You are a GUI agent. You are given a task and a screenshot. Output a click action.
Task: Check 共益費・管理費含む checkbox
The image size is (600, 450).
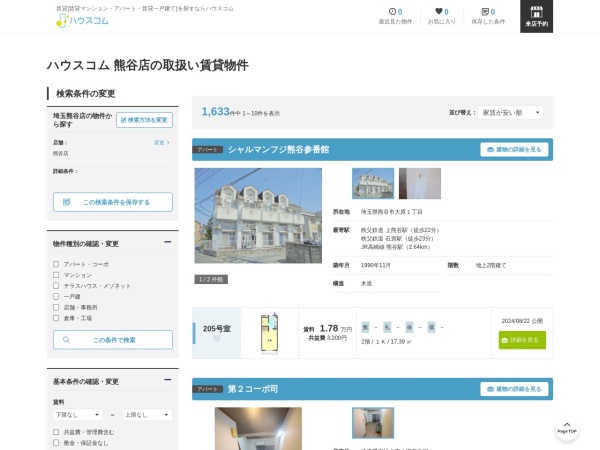pyautogui.click(x=56, y=432)
